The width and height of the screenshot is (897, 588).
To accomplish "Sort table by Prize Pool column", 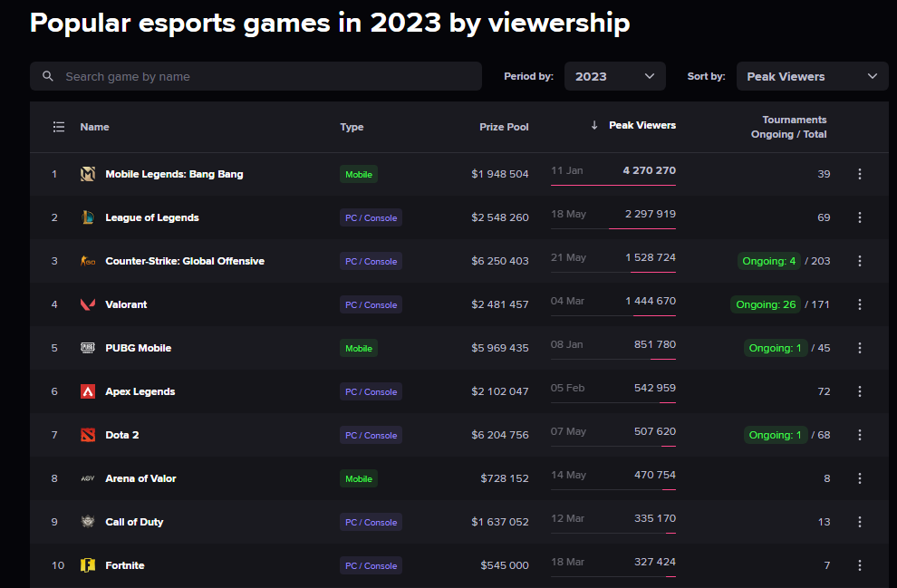I will (504, 127).
